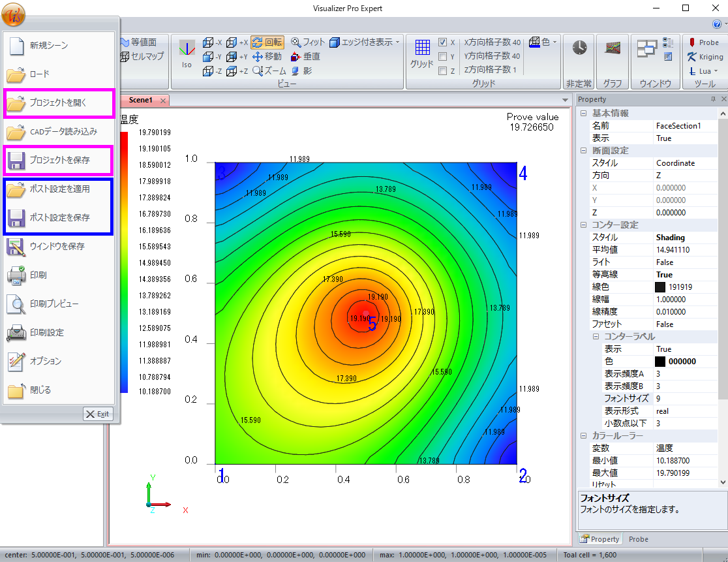Open the Lua dropdown menu

point(716,71)
